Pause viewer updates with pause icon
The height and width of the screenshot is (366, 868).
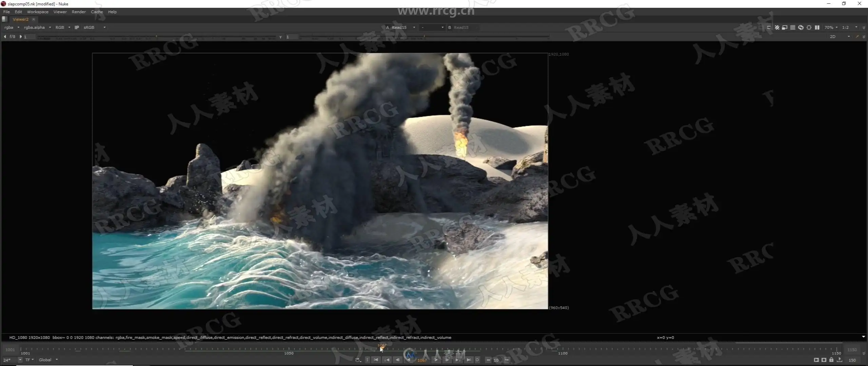click(817, 27)
